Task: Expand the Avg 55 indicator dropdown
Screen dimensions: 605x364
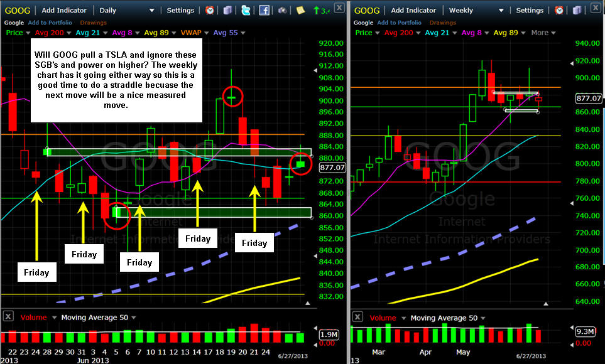Action: (243, 33)
